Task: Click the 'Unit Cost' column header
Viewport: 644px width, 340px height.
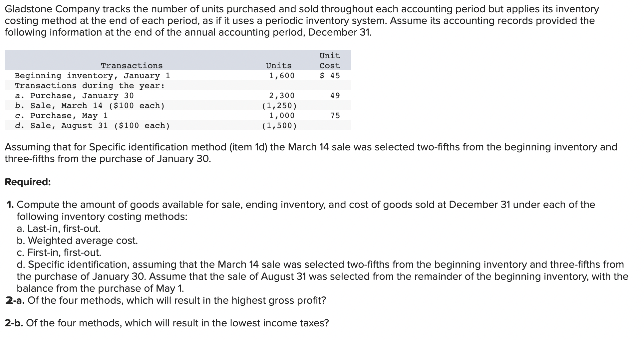Action: (x=330, y=61)
